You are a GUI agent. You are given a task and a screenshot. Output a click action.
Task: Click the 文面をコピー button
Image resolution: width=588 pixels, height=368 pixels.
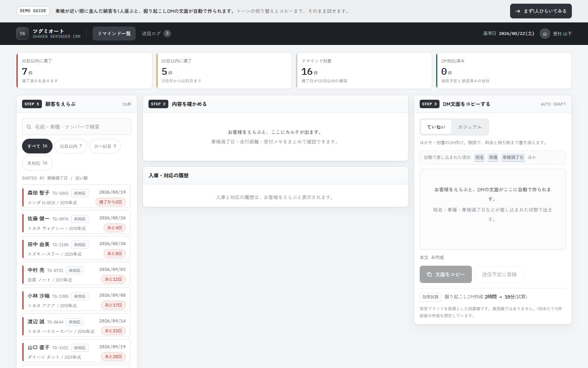click(x=446, y=275)
